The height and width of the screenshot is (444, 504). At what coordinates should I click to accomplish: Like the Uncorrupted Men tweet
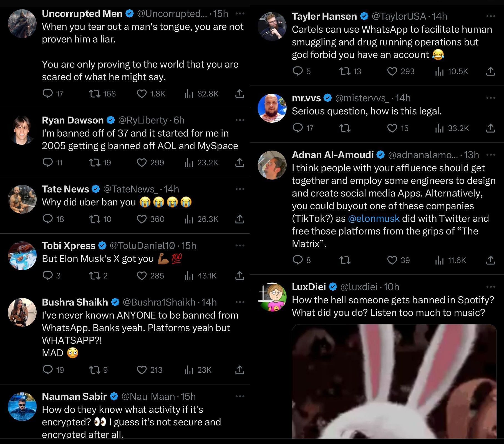[142, 94]
